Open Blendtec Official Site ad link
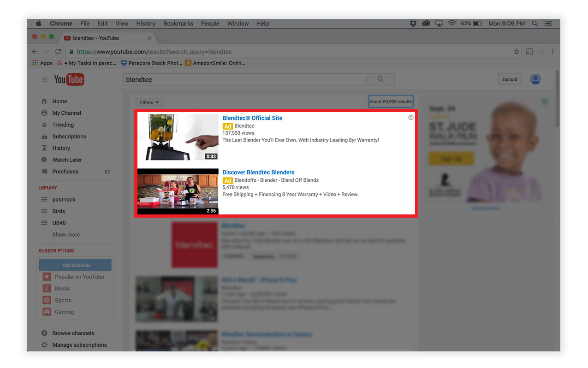This screenshot has width=588, height=368. click(252, 118)
